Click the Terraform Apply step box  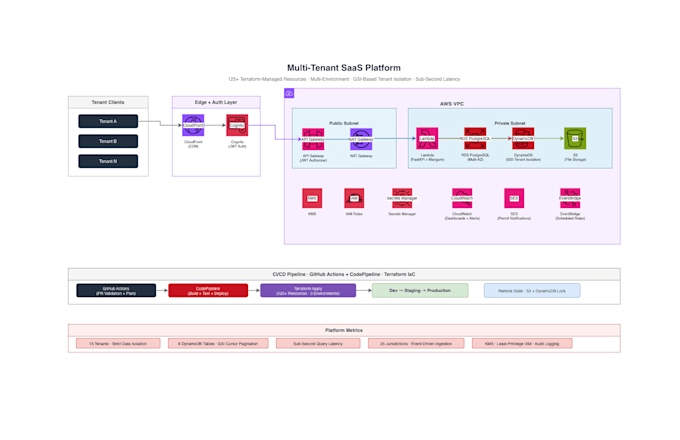(308, 290)
